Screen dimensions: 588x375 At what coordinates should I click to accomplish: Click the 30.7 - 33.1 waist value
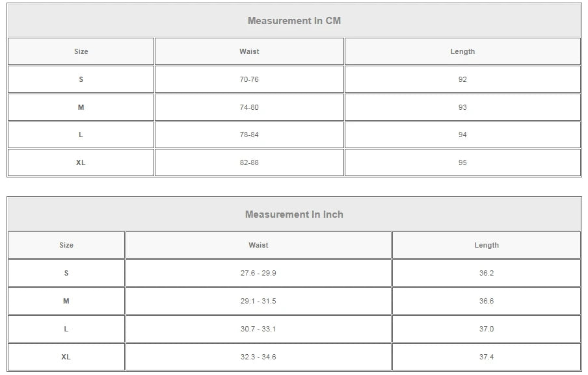click(x=258, y=329)
